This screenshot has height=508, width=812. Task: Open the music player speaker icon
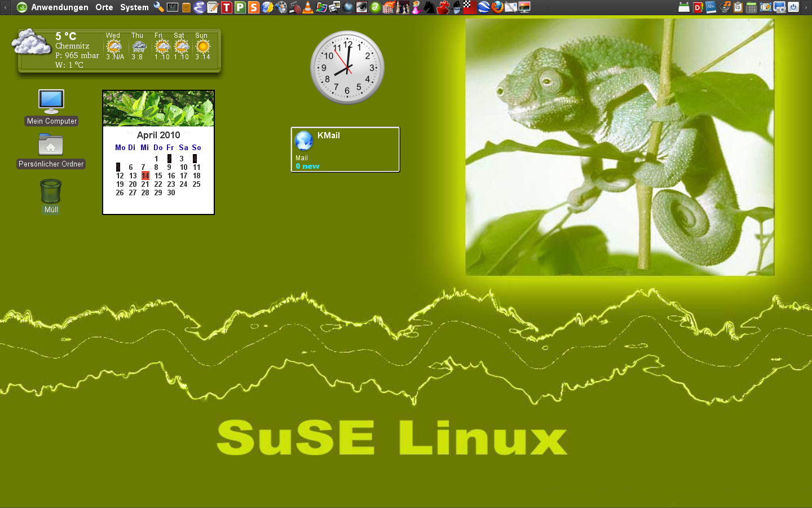725,7
